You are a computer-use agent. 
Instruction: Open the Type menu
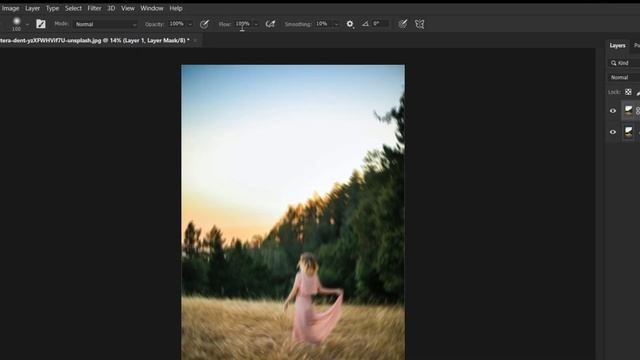[52, 8]
